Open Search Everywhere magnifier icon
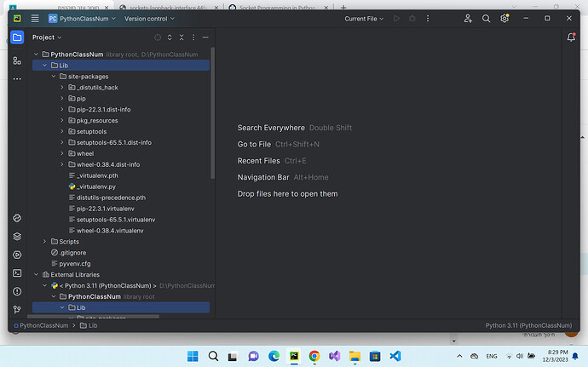The width and height of the screenshot is (588, 367). (x=486, y=19)
